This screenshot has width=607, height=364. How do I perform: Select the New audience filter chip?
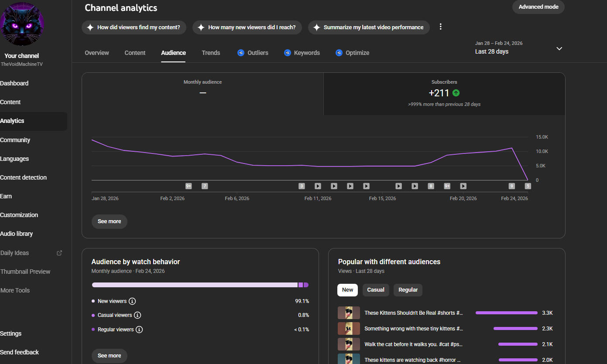pyautogui.click(x=347, y=290)
